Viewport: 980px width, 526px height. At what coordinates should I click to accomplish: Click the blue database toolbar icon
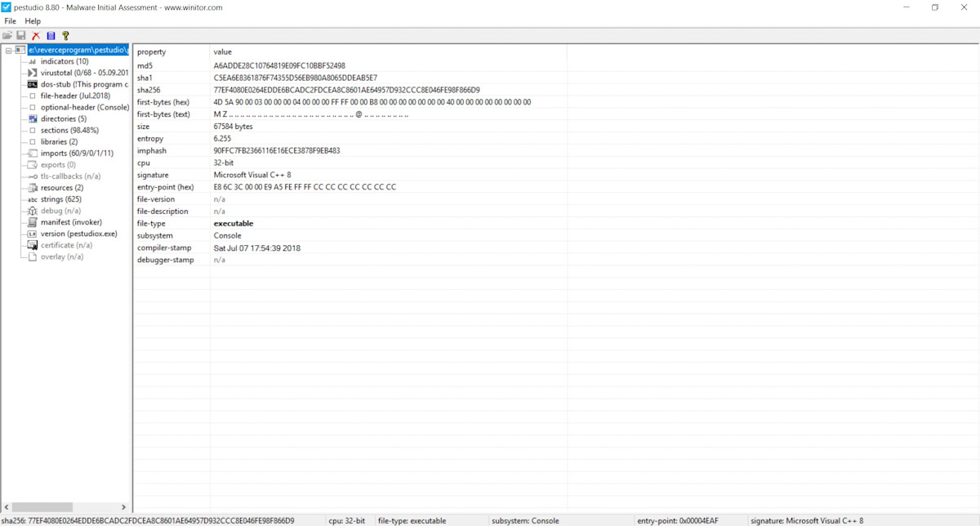pyautogui.click(x=51, y=36)
